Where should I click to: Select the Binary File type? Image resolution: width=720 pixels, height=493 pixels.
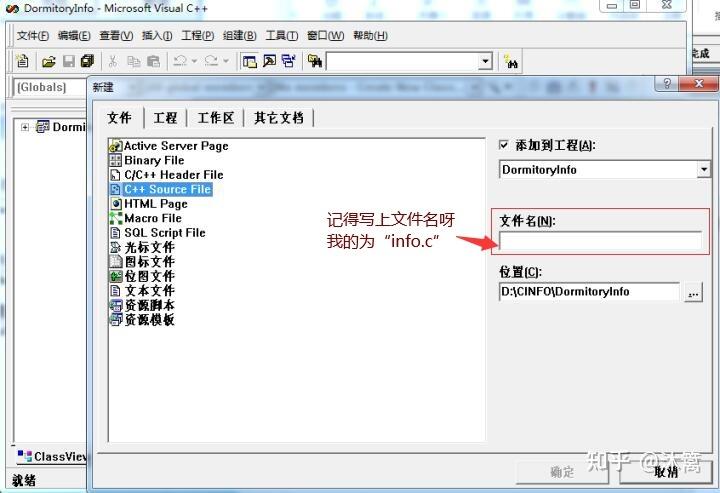pos(154,160)
